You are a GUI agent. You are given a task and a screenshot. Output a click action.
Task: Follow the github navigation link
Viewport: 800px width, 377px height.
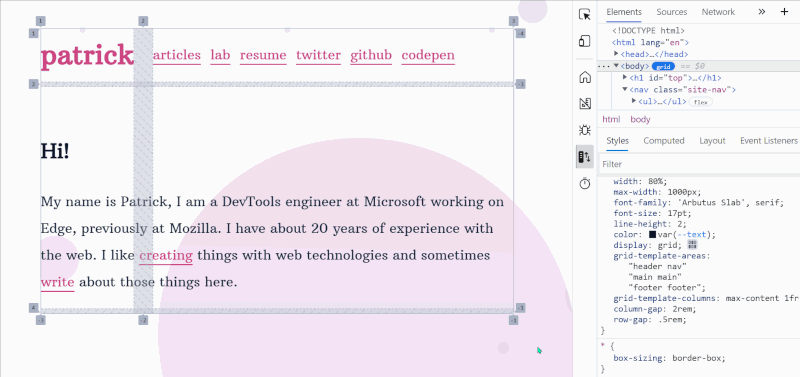pos(371,55)
